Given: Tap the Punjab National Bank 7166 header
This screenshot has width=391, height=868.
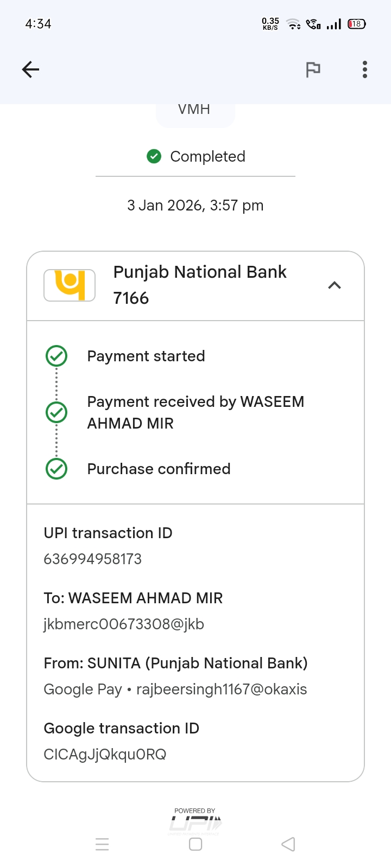Looking at the screenshot, I should pyautogui.click(x=200, y=285).
